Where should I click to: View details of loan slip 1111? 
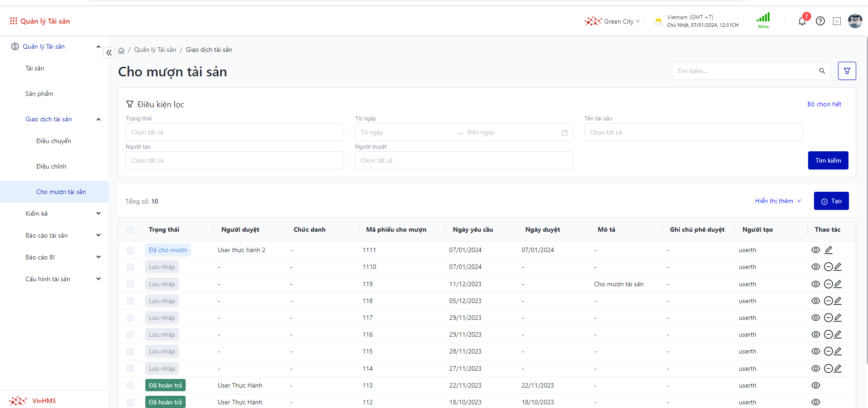(815, 250)
